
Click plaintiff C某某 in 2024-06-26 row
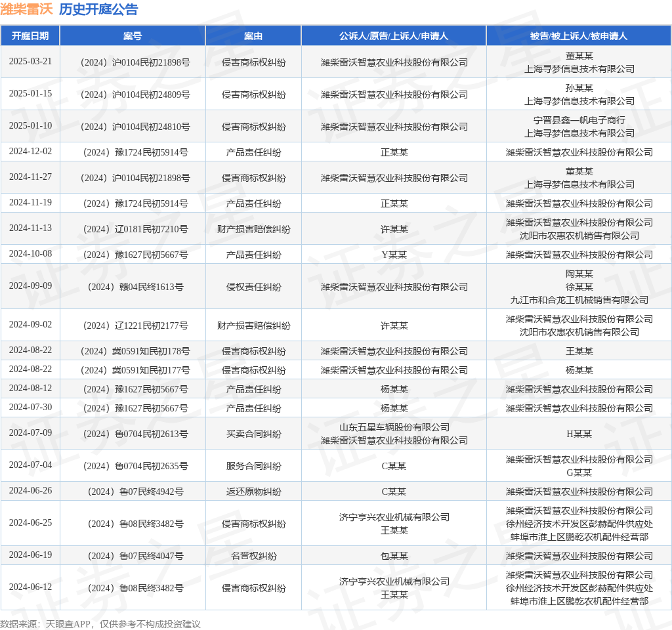coord(394,492)
